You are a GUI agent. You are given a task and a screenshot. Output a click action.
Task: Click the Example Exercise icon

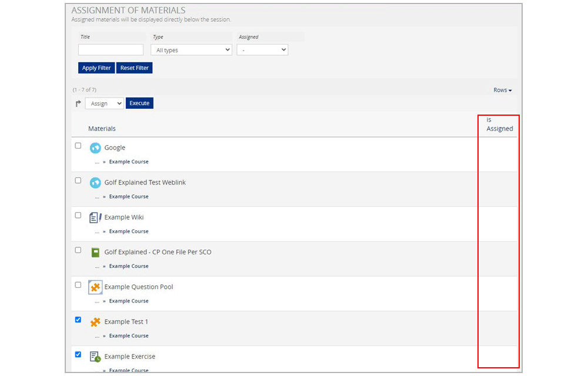[95, 357]
